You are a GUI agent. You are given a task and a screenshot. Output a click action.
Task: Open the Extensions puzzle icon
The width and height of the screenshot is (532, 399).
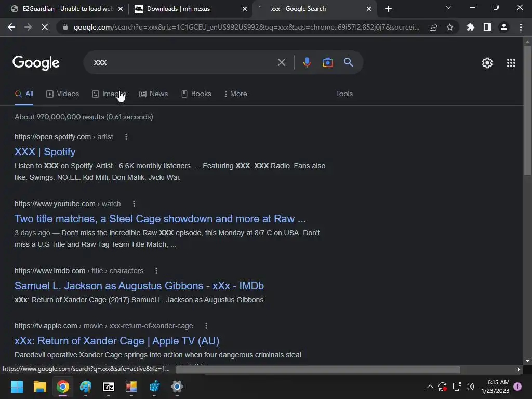tap(471, 27)
